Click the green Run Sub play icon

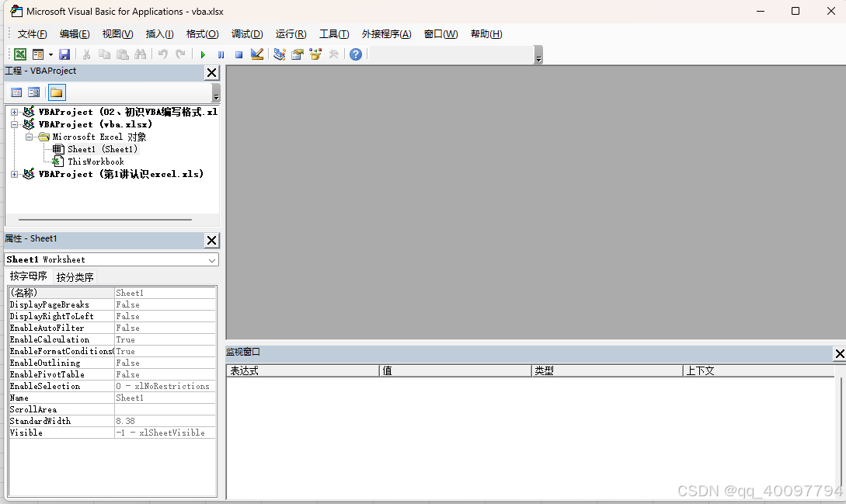(x=203, y=54)
